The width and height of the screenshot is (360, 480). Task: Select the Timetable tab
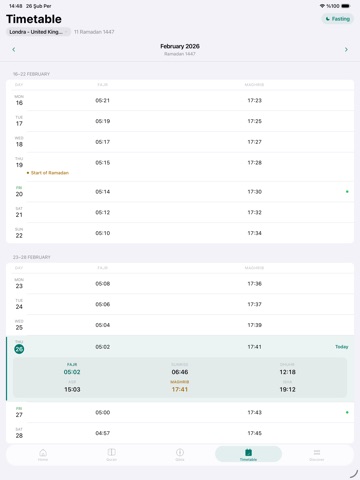248,454
